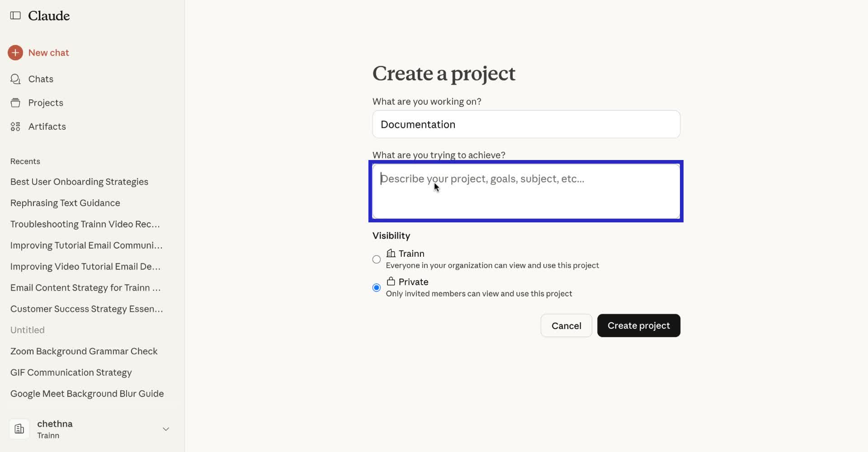Click the project description text area
Viewport: 868px width, 452px height.
525,191
